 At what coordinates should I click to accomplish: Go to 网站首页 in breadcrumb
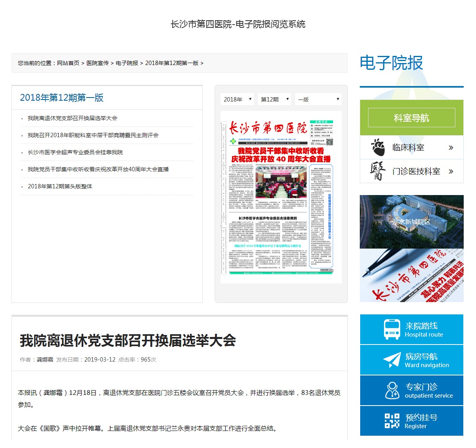coord(68,63)
